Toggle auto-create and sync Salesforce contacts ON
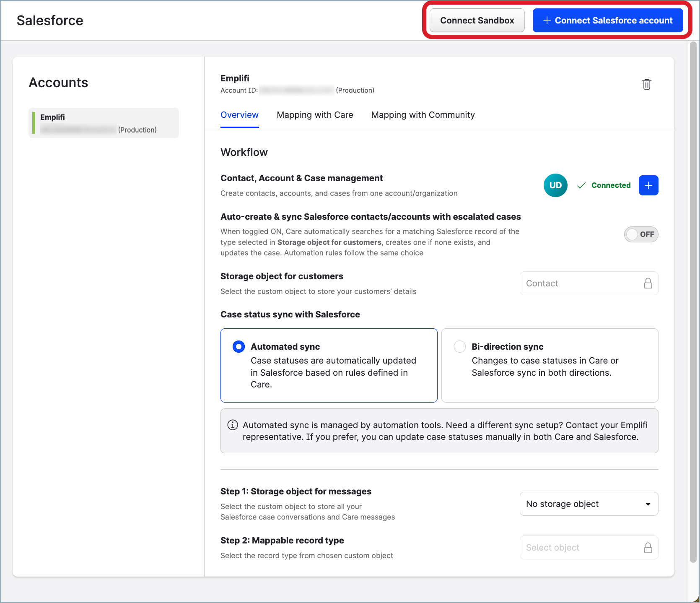This screenshot has height=603, width=700. tap(641, 234)
